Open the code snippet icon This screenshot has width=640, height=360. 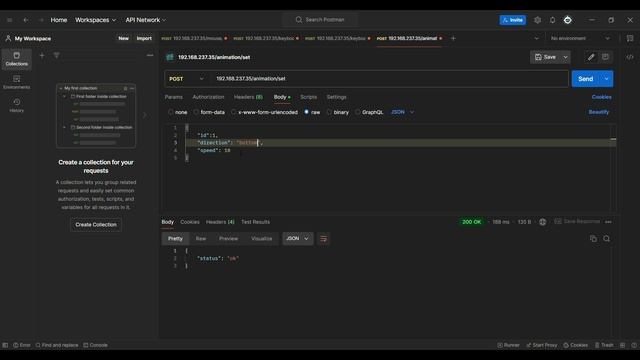[x=630, y=57]
